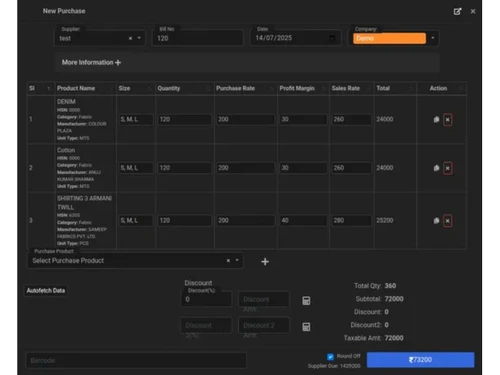Edit the Cotton quantity field
This screenshot has height=375, width=500.
point(185,168)
